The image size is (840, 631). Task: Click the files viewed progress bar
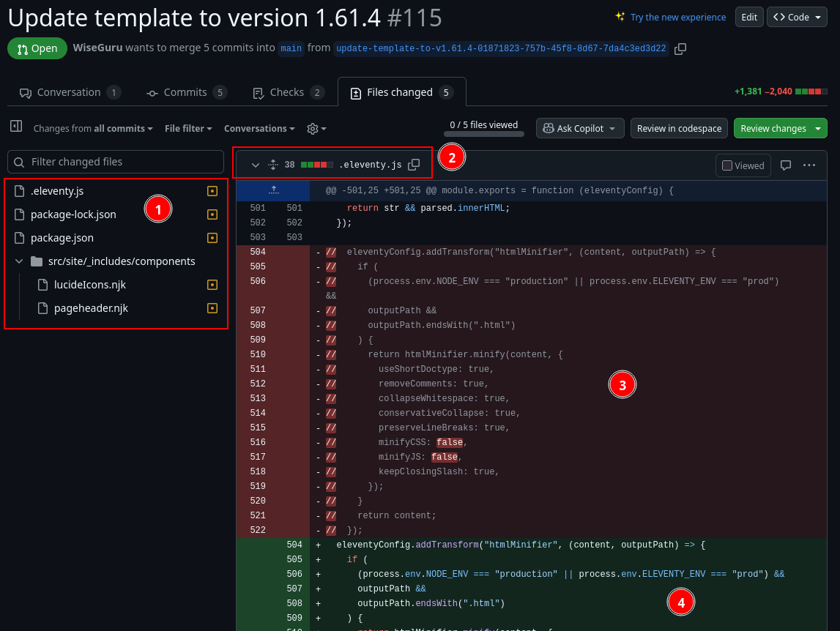pyautogui.click(x=484, y=134)
